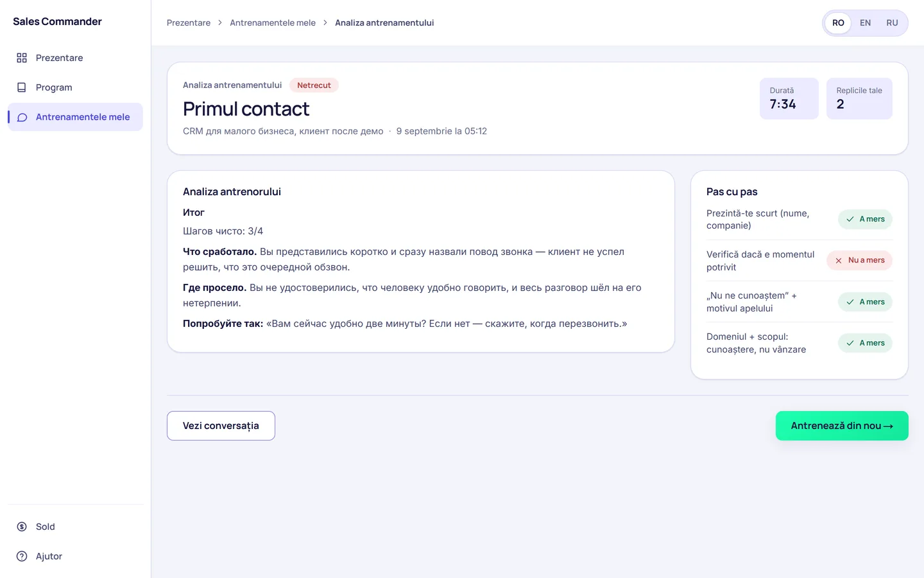Click the arrow icon on Antrenează din nou
924x578 pixels.
click(888, 426)
